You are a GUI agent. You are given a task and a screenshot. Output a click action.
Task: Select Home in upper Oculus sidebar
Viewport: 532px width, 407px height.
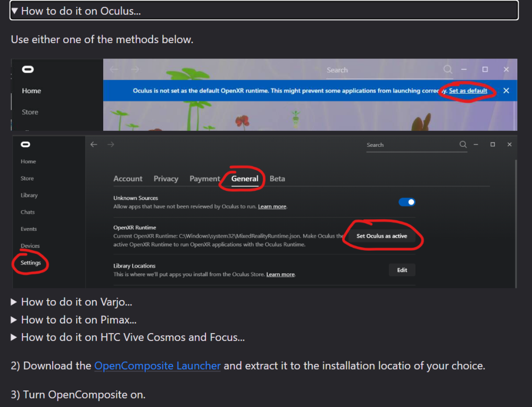pos(31,91)
